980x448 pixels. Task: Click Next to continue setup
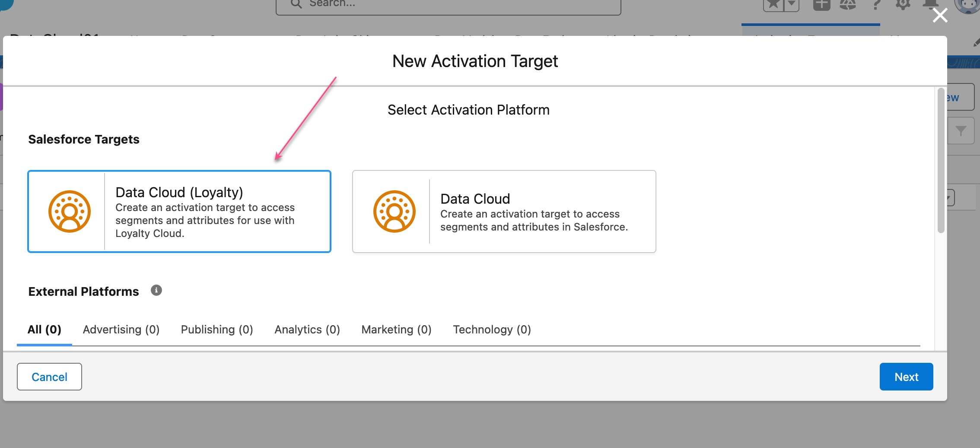(x=907, y=377)
